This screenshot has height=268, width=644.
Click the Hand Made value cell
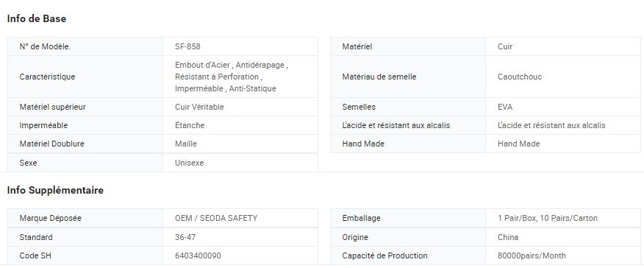point(563,144)
